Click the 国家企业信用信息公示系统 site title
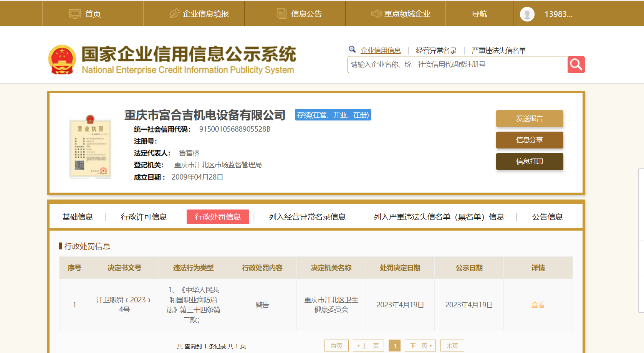The image size is (644, 353). 189,54
